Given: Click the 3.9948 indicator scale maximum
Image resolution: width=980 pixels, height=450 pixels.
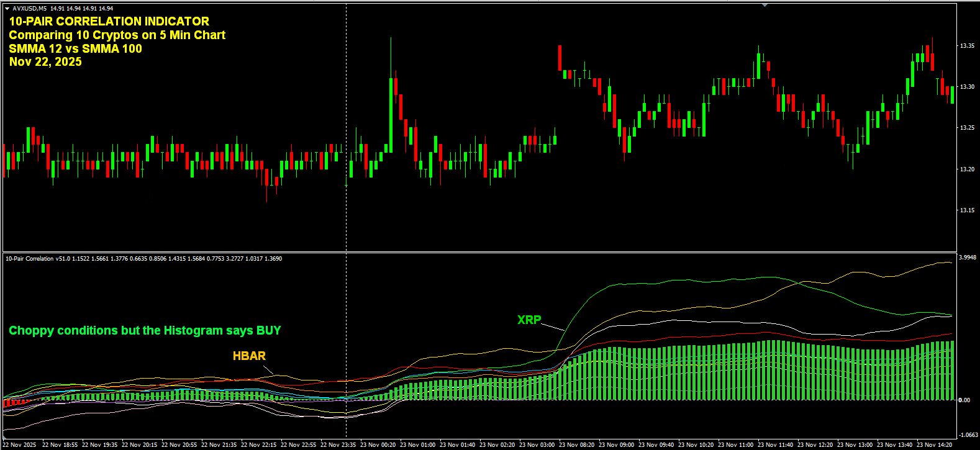Looking at the screenshot, I should 968,257.
